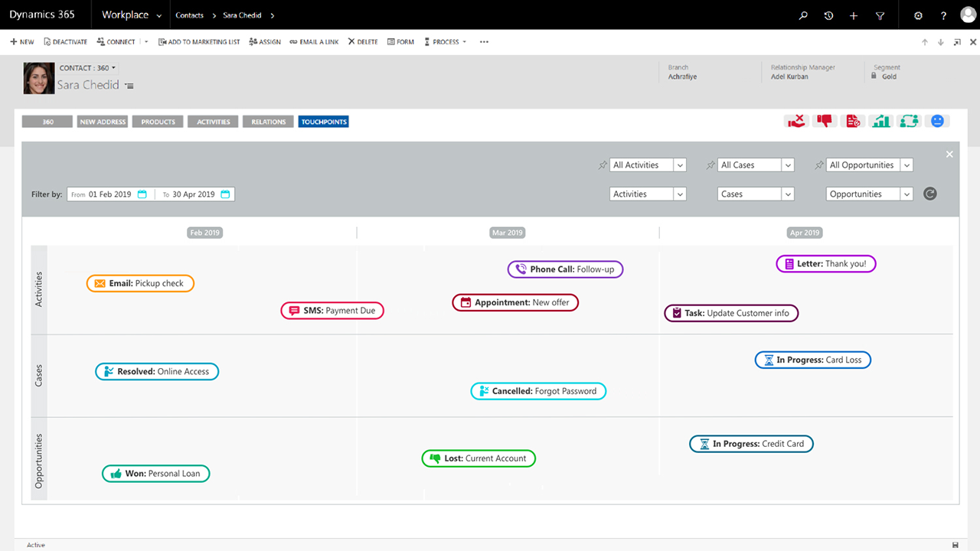This screenshot has width=980, height=551.
Task: Toggle the pin next to All Cases
Action: [x=710, y=165]
